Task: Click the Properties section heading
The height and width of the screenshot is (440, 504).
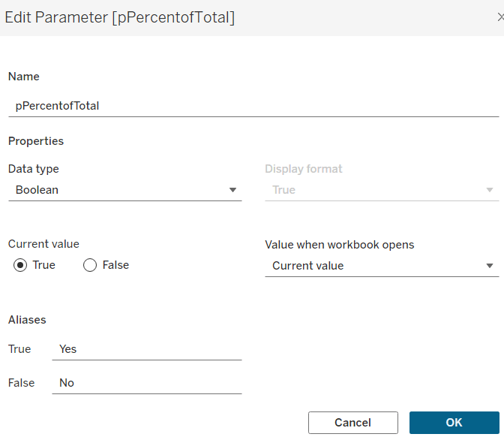Action: 36,141
